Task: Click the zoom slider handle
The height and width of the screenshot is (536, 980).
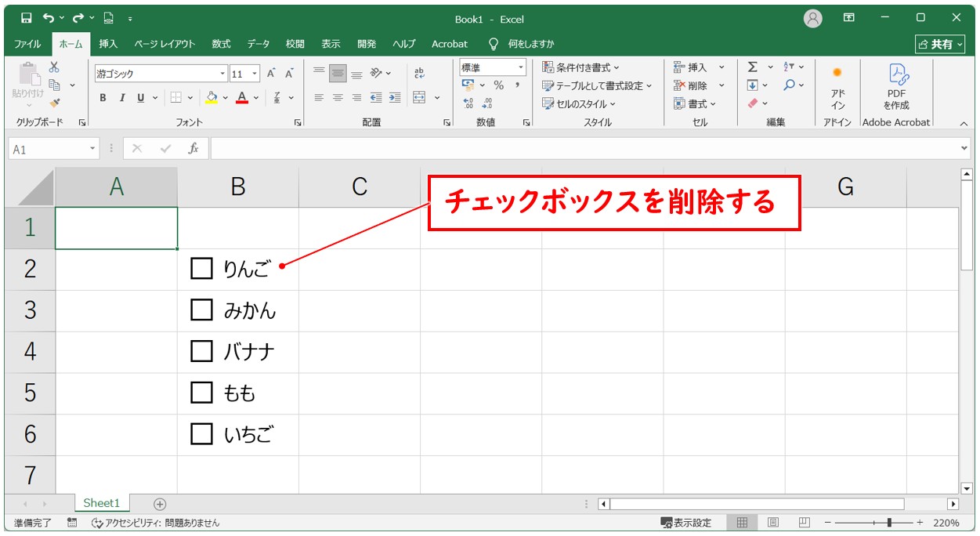Action: 889,523
